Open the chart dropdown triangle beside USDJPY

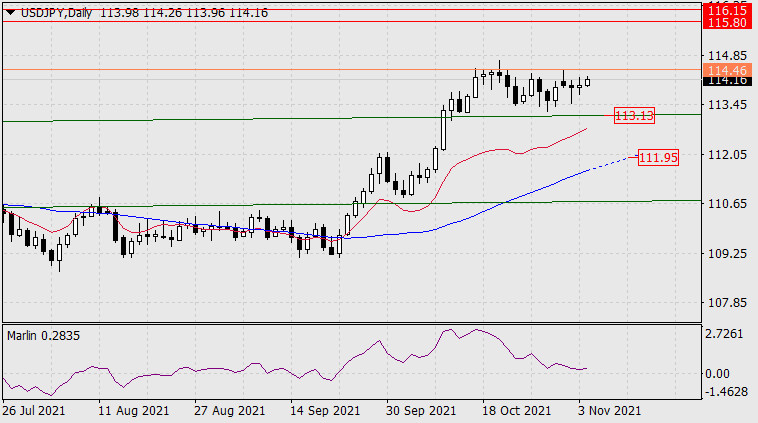coord(10,13)
